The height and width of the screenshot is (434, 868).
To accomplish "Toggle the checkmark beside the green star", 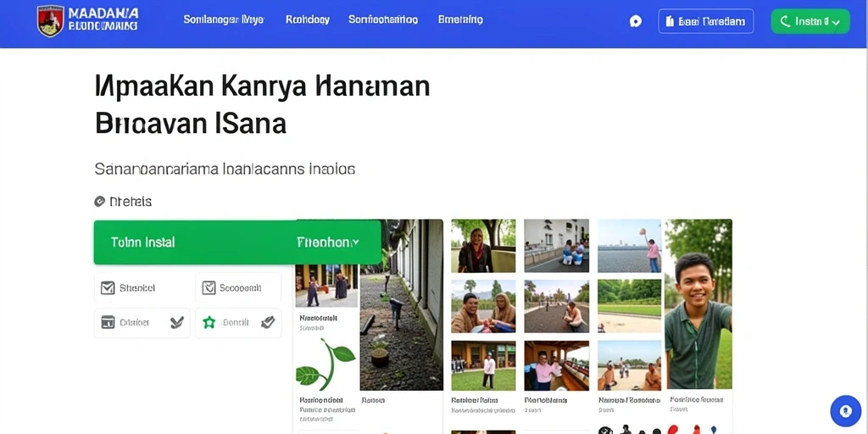I will point(268,322).
